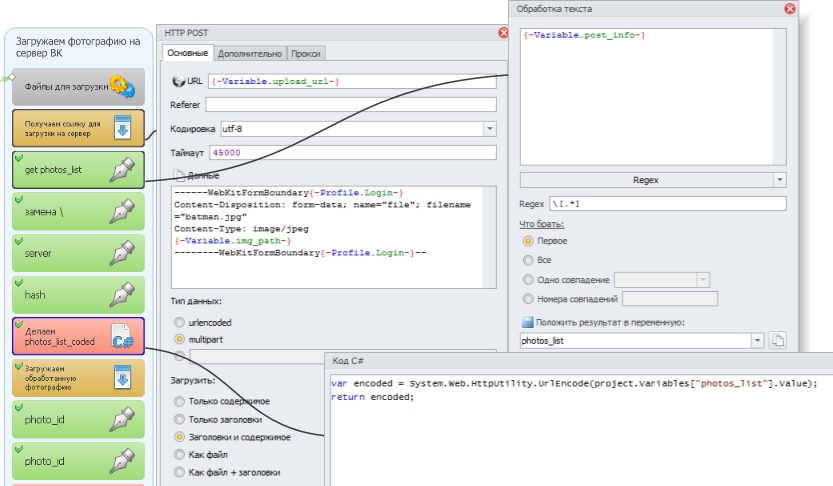Expand the Regex action type dropdown
This screenshot has height=486, width=833.
(778, 180)
